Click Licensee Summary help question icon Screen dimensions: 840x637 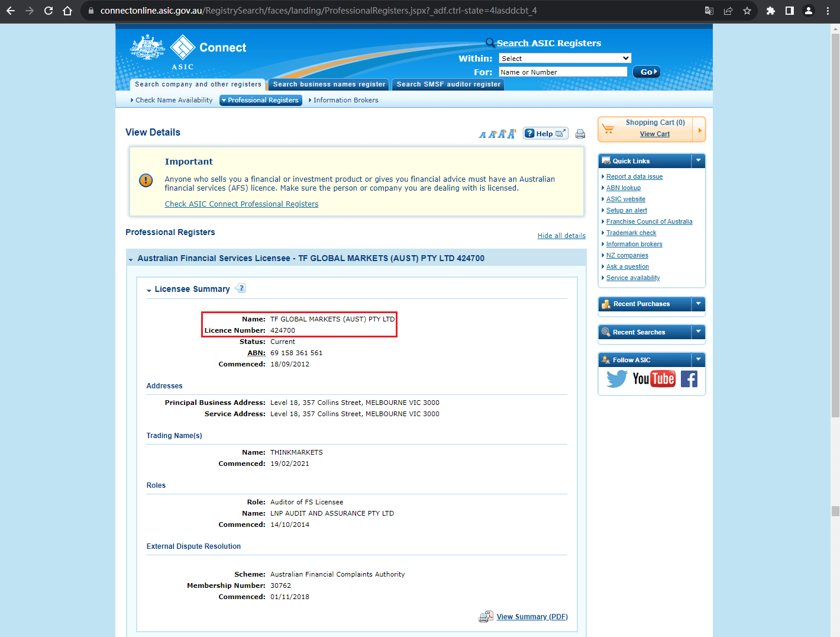[240, 288]
